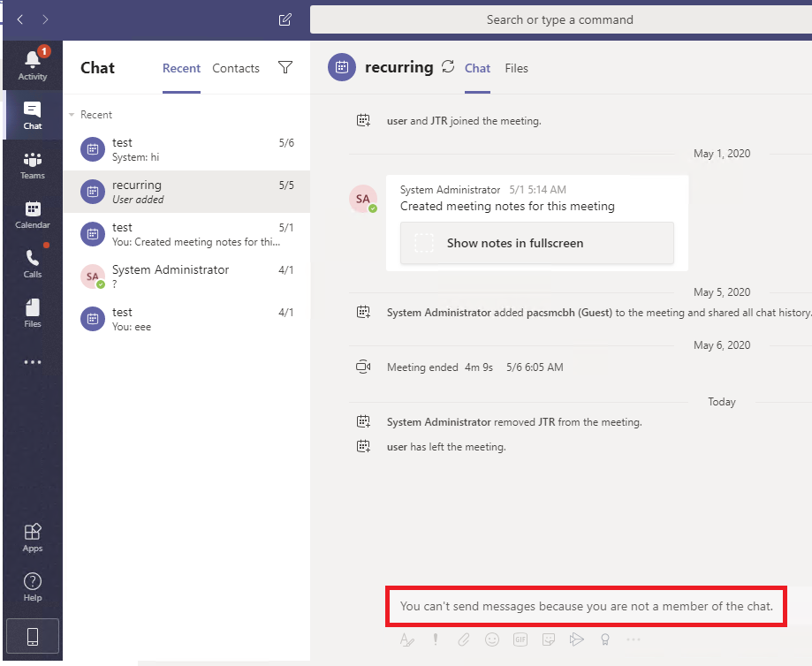812x666 pixels.
Task: Open the GIF picker
Action: [520, 640]
